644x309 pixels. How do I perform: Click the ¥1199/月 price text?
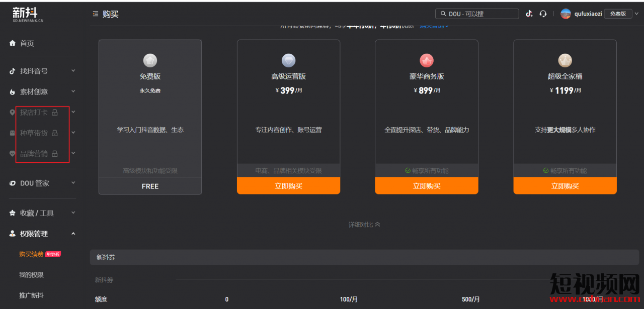pyautogui.click(x=565, y=90)
